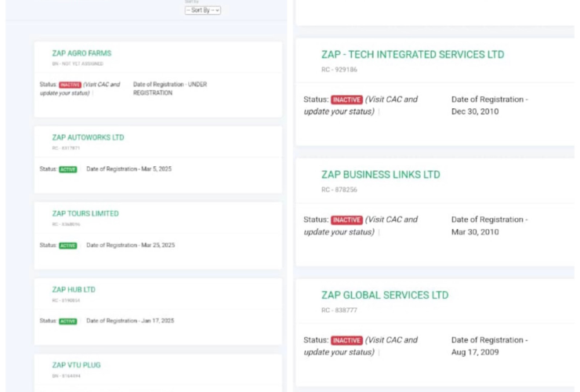Click Inactive badge for ZAP GLOBAL SERVICES LTD
580x392 pixels.
pyautogui.click(x=346, y=340)
